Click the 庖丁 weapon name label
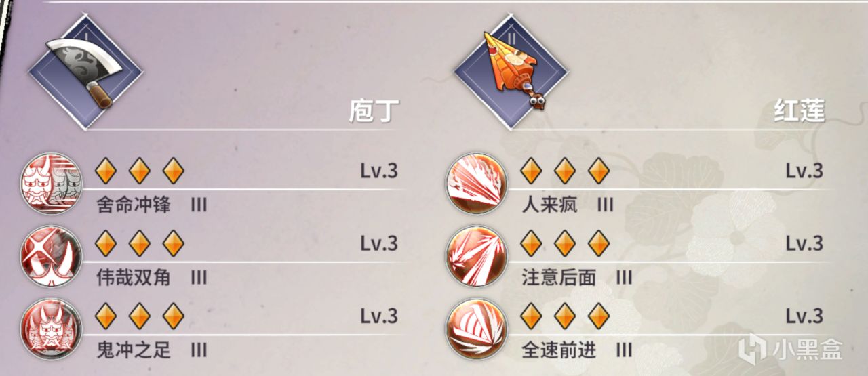 click(x=372, y=110)
